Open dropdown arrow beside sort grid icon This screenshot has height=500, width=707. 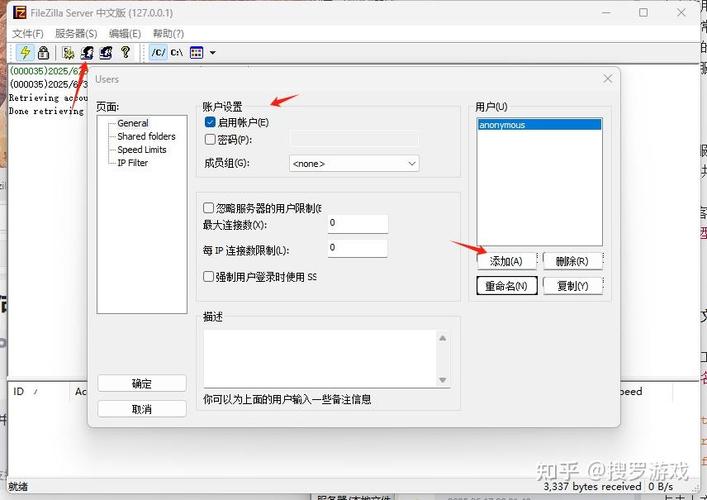(x=212, y=53)
